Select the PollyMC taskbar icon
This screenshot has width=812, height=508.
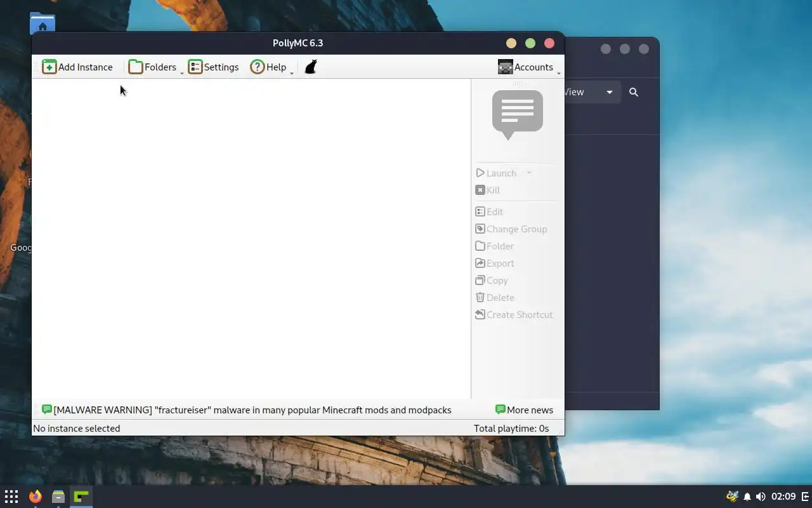point(81,497)
